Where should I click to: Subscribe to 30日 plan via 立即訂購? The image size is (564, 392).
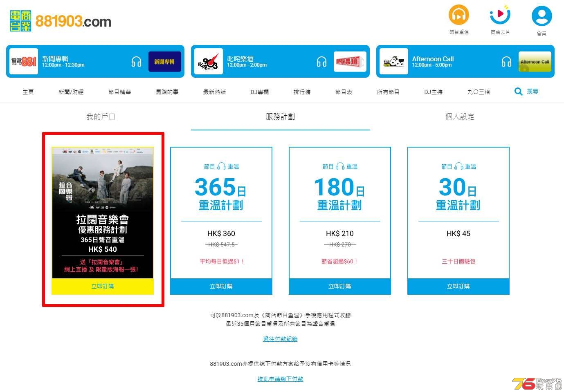click(x=458, y=286)
